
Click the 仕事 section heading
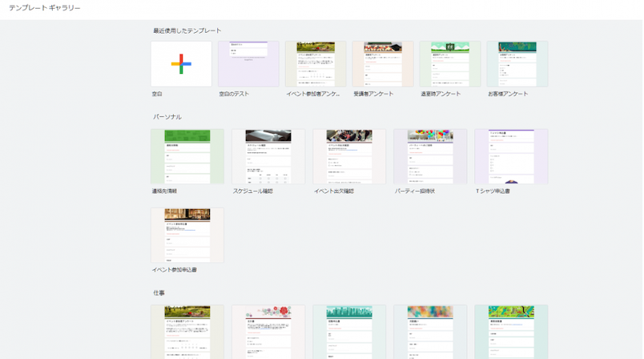click(159, 292)
